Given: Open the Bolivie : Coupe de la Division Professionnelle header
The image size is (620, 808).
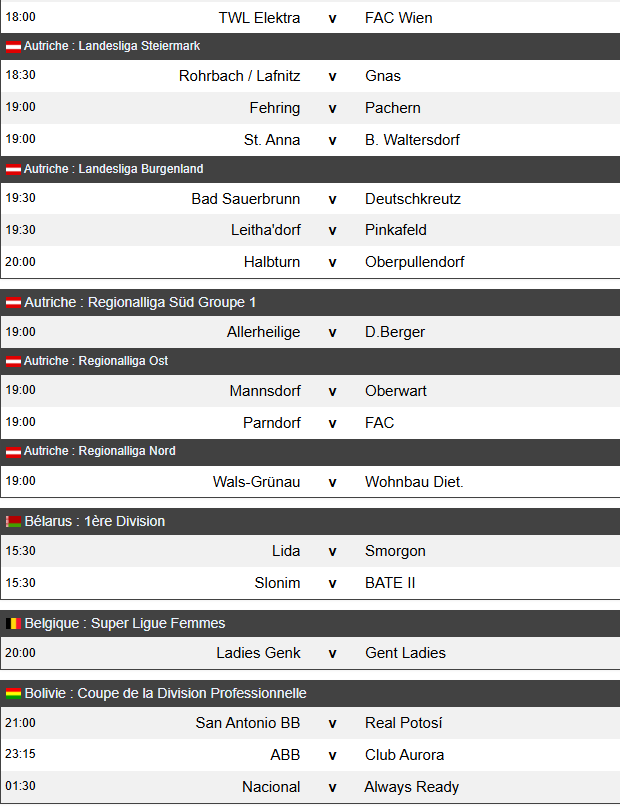Looking at the screenshot, I should pyautogui.click(x=310, y=694).
